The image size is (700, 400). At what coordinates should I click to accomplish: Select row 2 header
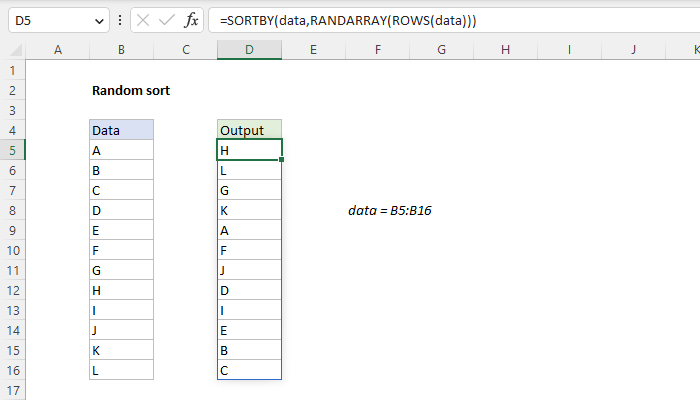[12, 90]
